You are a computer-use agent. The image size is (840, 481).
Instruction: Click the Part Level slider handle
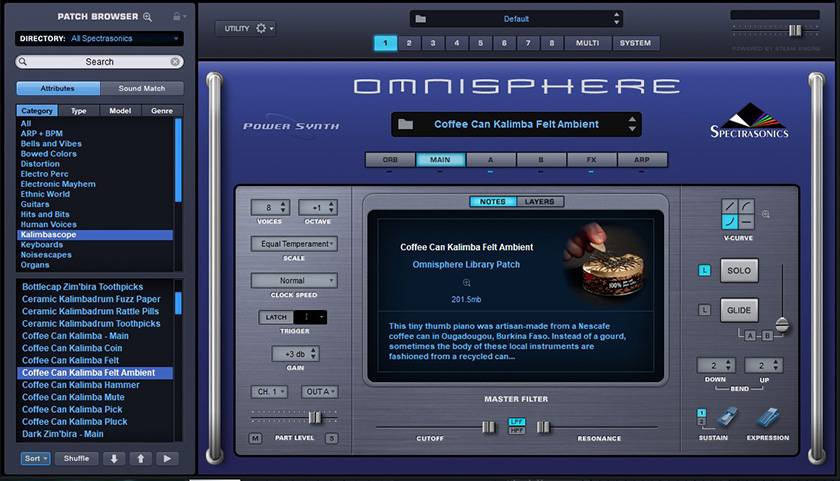tap(315, 418)
